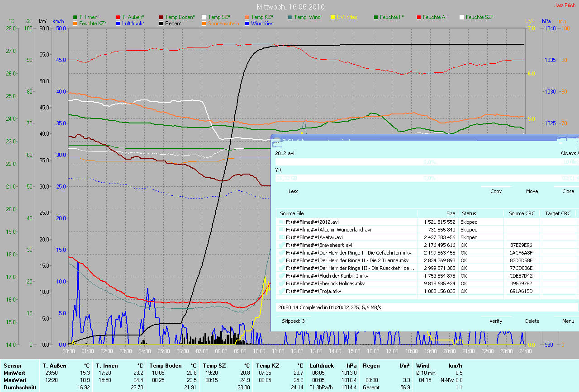Click the checkmark icon beside Braveheart.avi
The image size is (579, 392).
click(x=282, y=245)
